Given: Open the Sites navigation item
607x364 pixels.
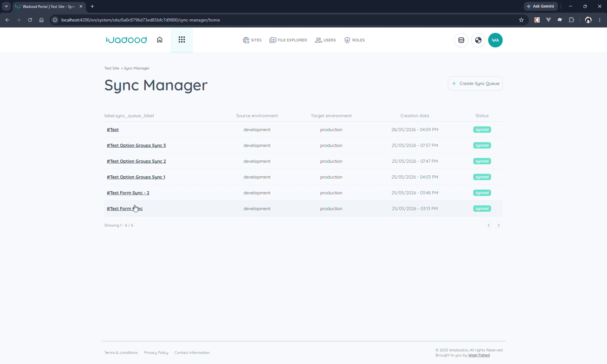Looking at the screenshot, I should pos(252,40).
